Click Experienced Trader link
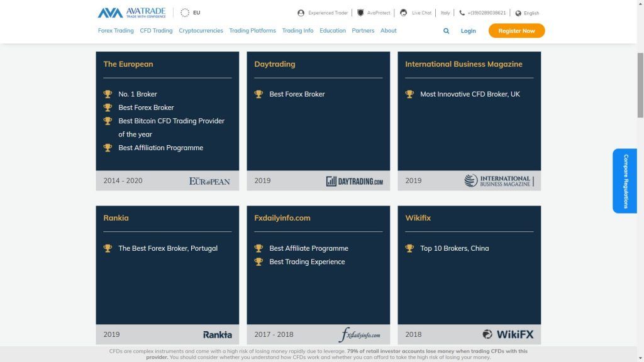 [x=328, y=13]
